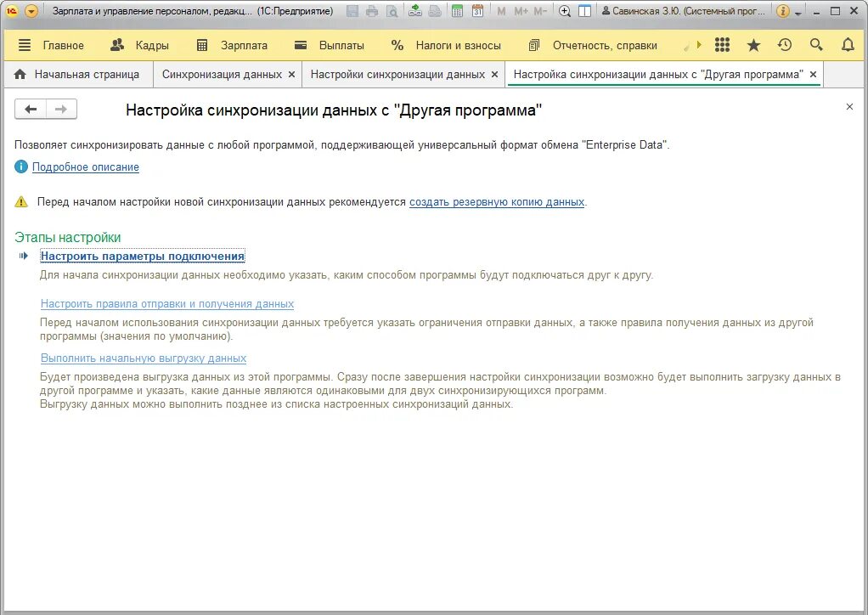Open the Calendar icon showing 31
This screenshot has height=615, width=868.
(x=477, y=11)
